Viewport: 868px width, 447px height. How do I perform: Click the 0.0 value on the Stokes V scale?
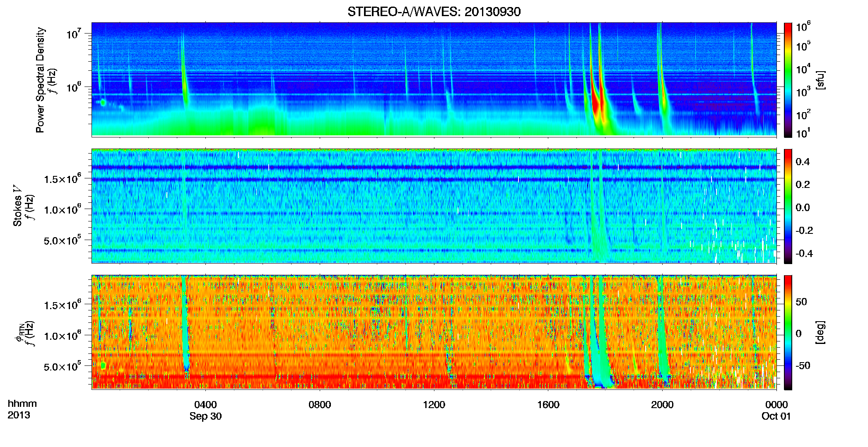803,207
